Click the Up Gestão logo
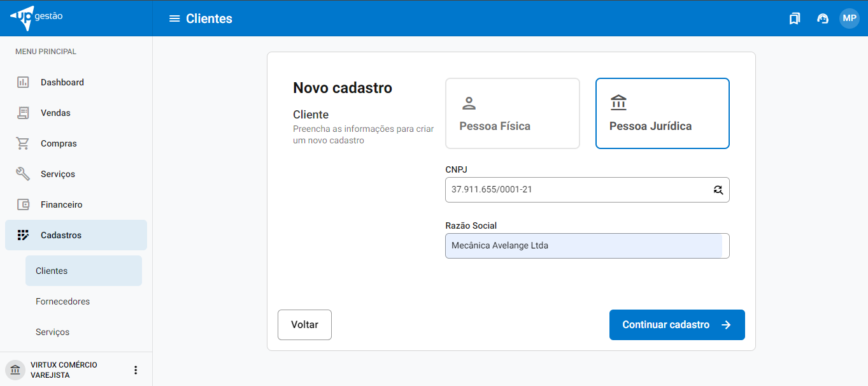The height and width of the screenshot is (386, 868). (37, 17)
